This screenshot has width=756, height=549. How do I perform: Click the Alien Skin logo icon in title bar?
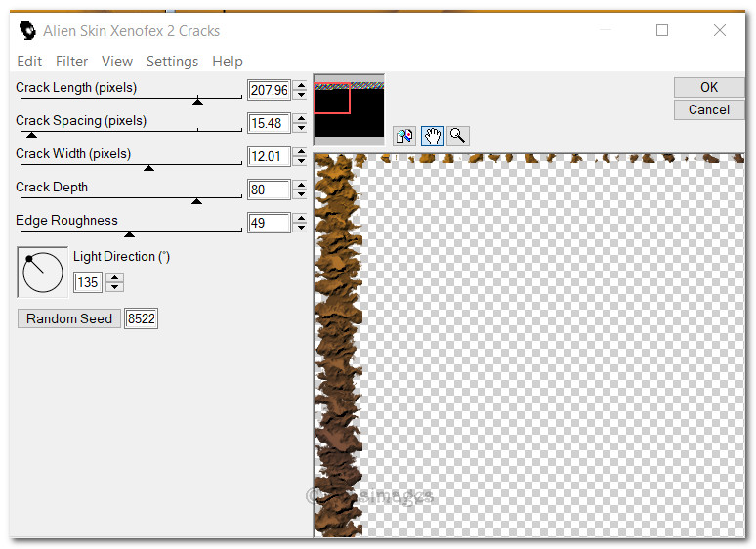tap(27, 31)
